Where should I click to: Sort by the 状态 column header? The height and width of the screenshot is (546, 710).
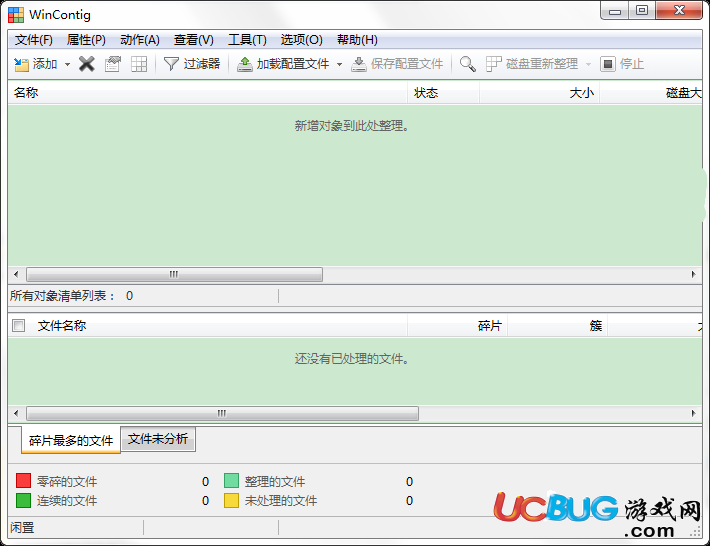pos(444,93)
